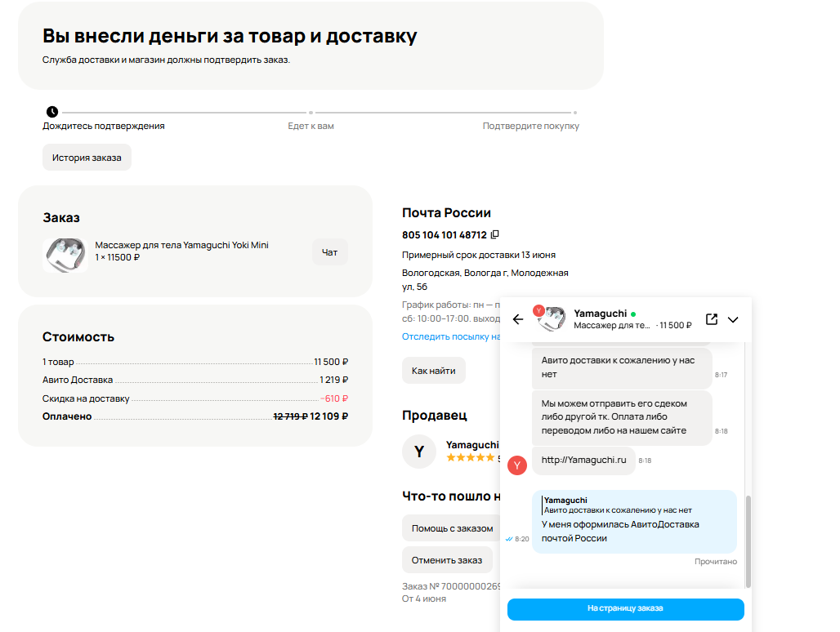Click the Yamaguchi chat title name
This screenshot has width=840, height=632.
(600, 313)
